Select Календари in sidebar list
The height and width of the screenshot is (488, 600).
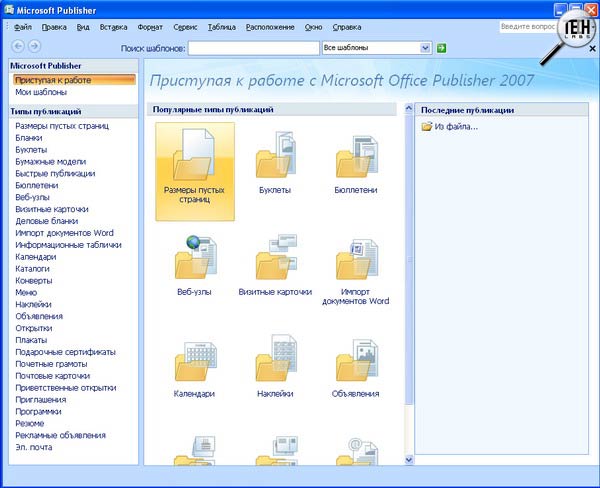pos(36,256)
